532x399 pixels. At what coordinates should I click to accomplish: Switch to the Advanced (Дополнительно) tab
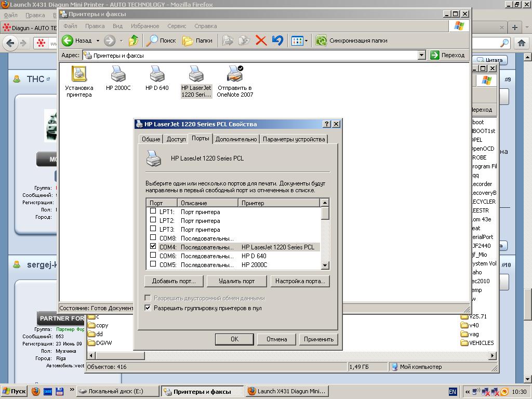[x=236, y=139]
